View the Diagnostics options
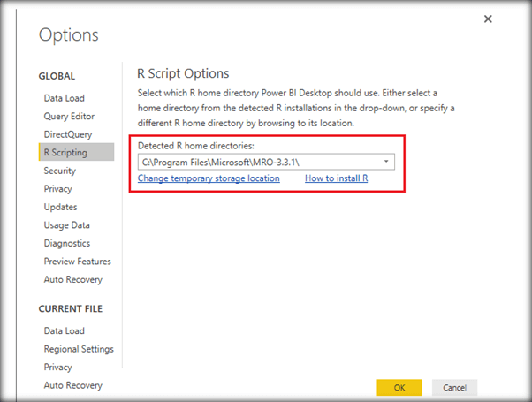 click(x=67, y=243)
